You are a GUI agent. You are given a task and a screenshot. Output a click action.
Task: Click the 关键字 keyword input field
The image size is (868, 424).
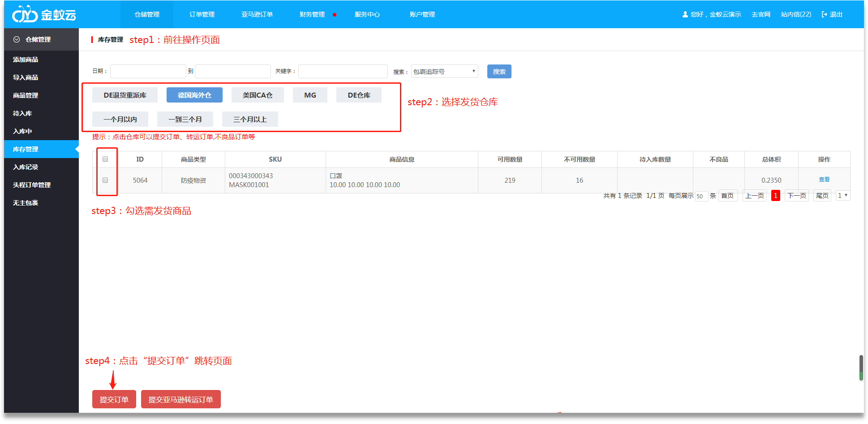tap(343, 72)
